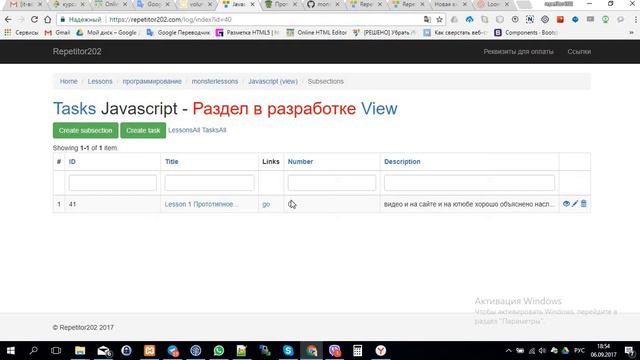Open the Мой диск Google bookmark
The height and width of the screenshot is (360, 640).
pyautogui.click(x=107, y=33)
